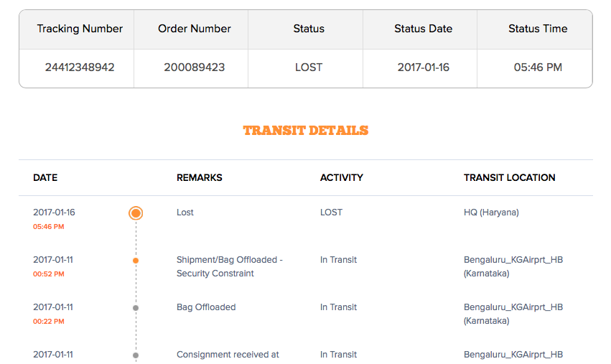Click status date 2017-01-16 in summary table
Image resolution: width=611 pixels, height=364 pixels.
(423, 67)
